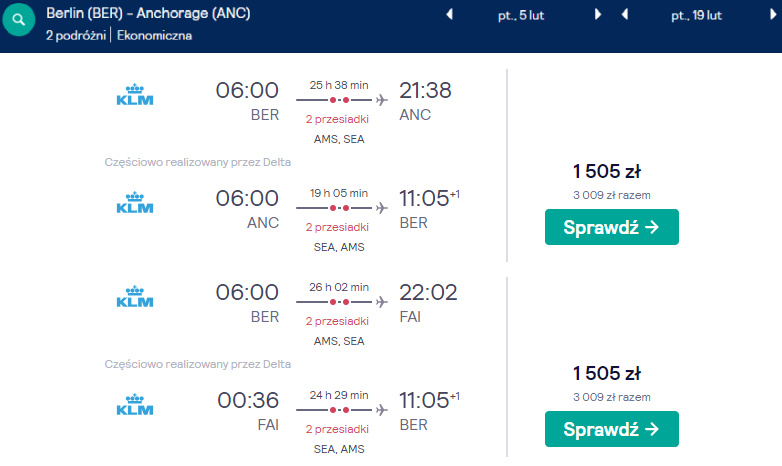Click the 2 przesiadki label on 25 h 38 min flight
The image size is (782, 466).
tap(337, 119)
